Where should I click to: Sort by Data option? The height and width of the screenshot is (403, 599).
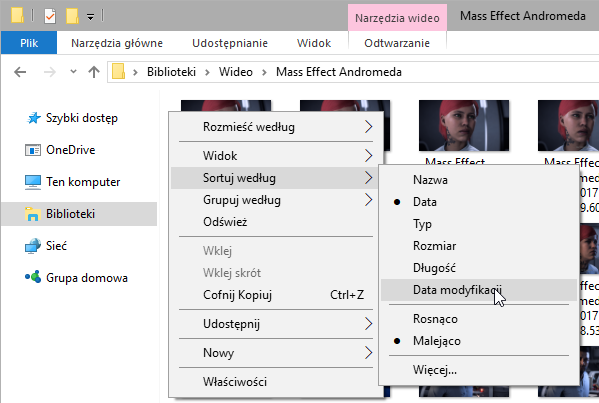479,202
